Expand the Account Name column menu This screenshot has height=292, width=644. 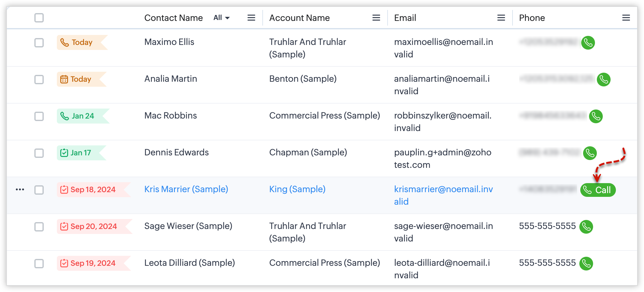pos(376,18)
